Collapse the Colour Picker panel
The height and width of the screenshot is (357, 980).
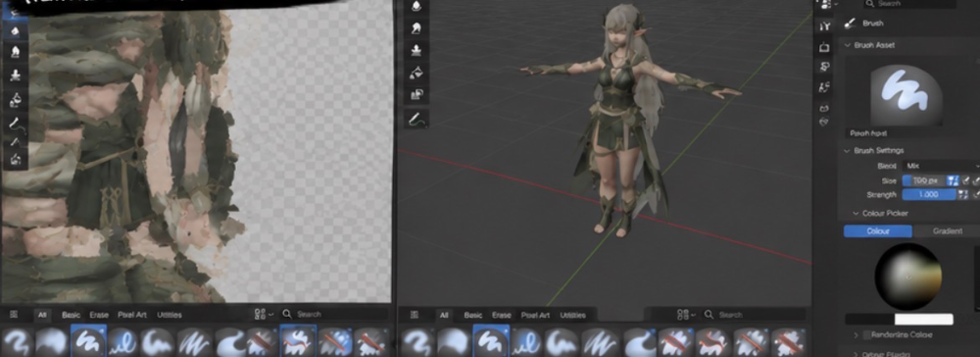coord(856,213)
